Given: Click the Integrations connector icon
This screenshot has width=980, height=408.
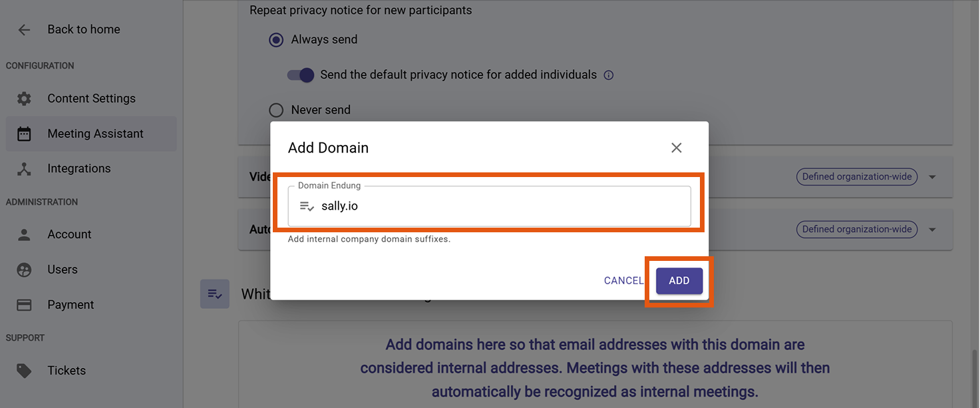Looking at the screenshot, I should click(24, 169).
